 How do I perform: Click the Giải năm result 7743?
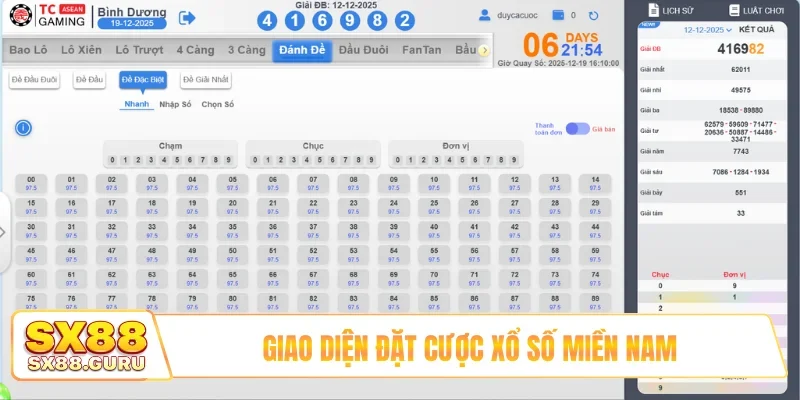(x=741, y=152)
